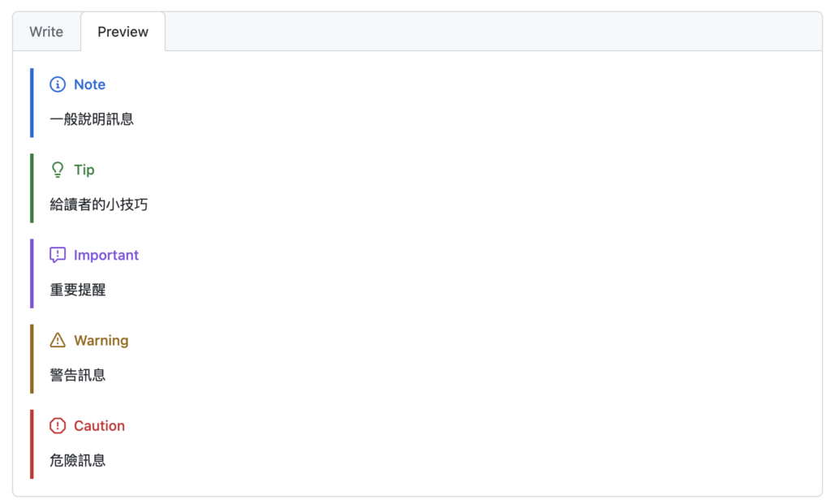Click the Note text 一般說明訊息
This screenshot has width=831, height=504.
coord(92,119)
